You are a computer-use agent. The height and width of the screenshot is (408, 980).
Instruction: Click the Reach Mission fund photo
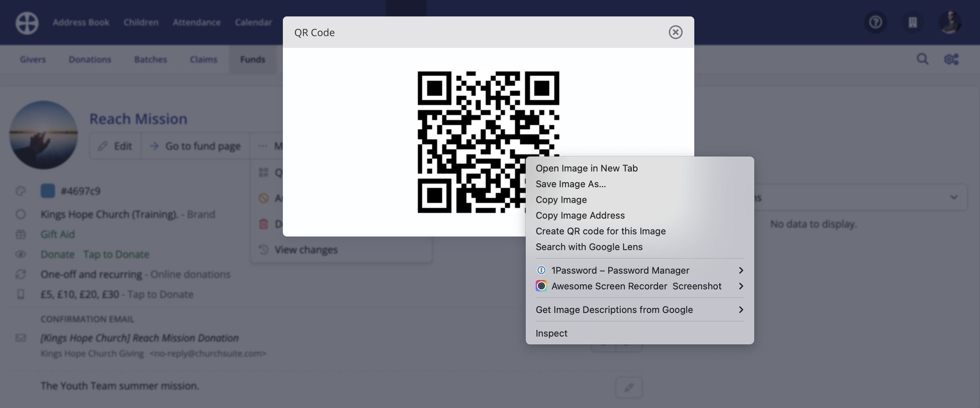[43, 135]
